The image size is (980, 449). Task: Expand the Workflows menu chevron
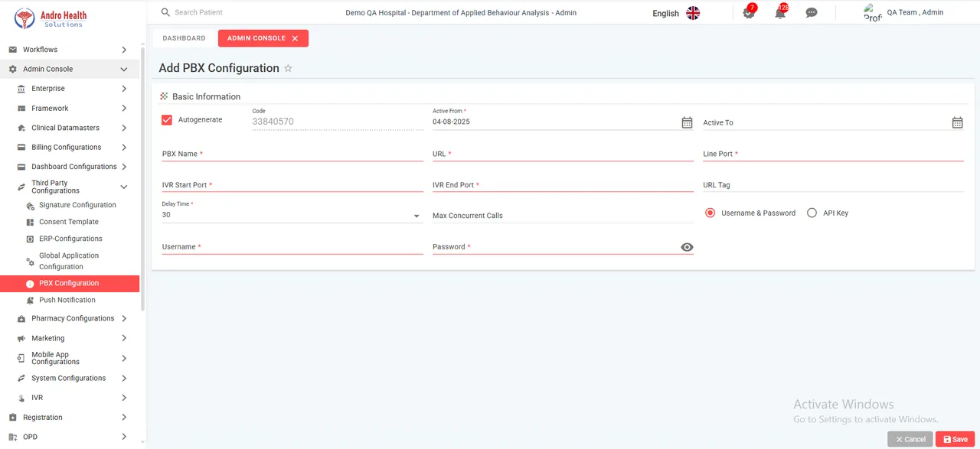pyautogui.click(x=124, y=50)
